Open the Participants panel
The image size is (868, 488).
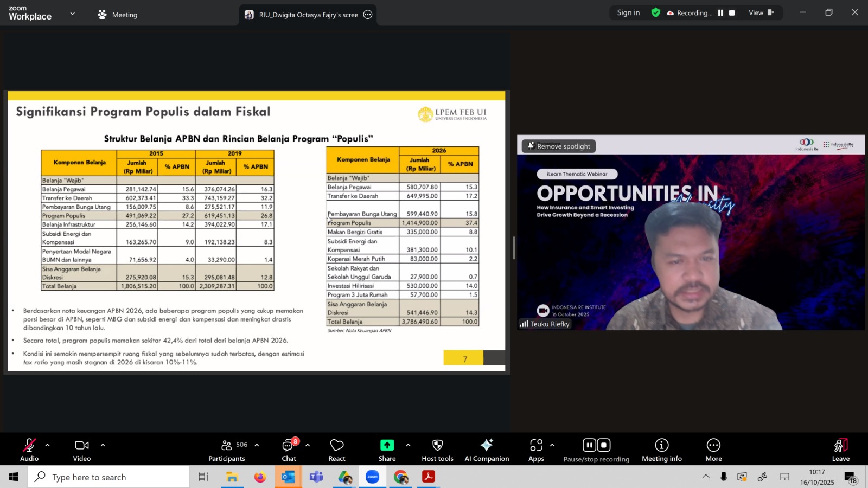point(227,450)
